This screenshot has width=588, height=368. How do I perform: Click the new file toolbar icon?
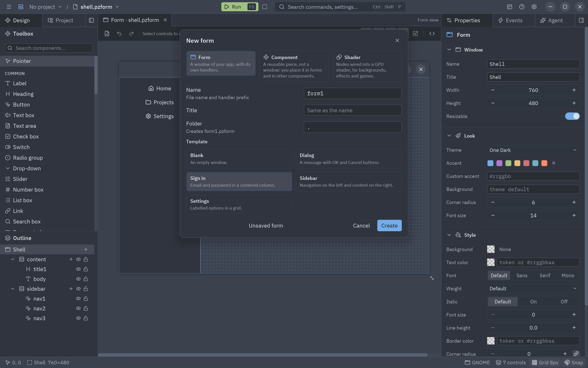[x=107, y=34]
